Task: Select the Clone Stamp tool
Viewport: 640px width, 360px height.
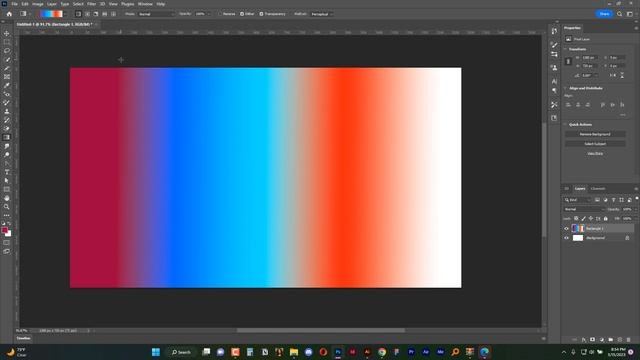Action: point(7,111)
